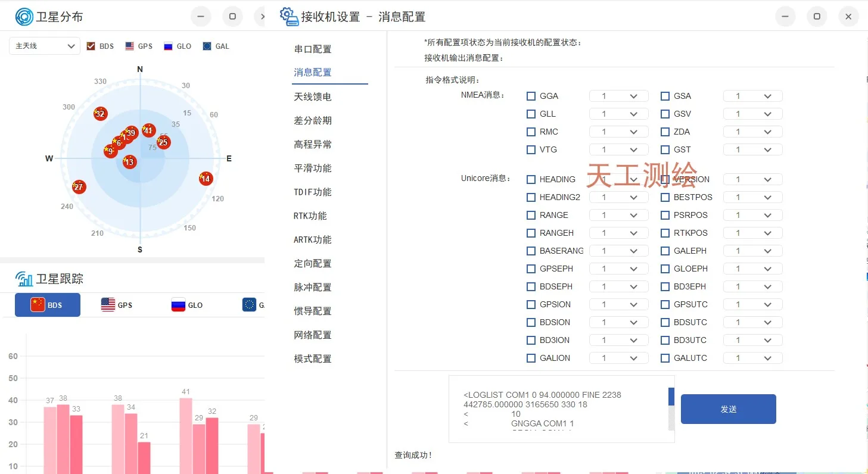Click satellite 9 marker on sky plot
The width and height of the screenshot is (868, 474).
tap(110, 151)
